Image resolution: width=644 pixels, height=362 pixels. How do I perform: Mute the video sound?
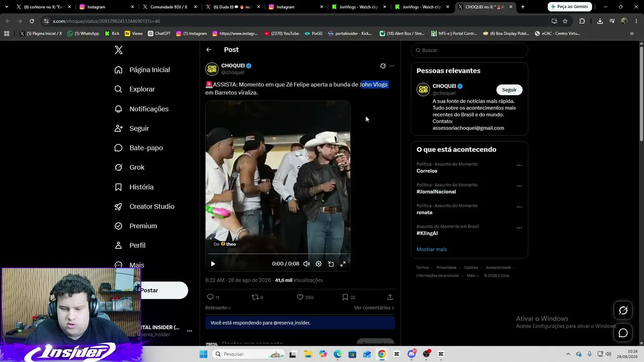click(306, 264)
